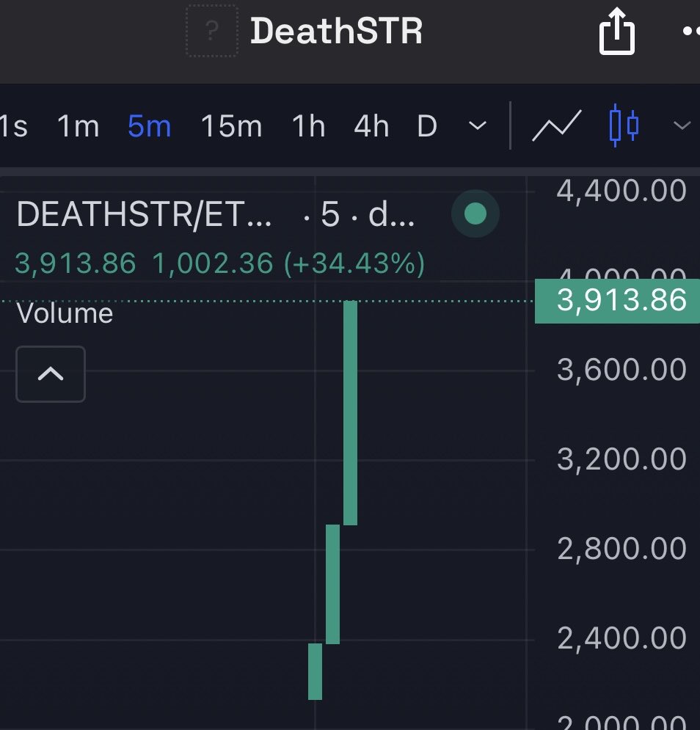Select the 1s timeframe

click(x=14, y=126)
